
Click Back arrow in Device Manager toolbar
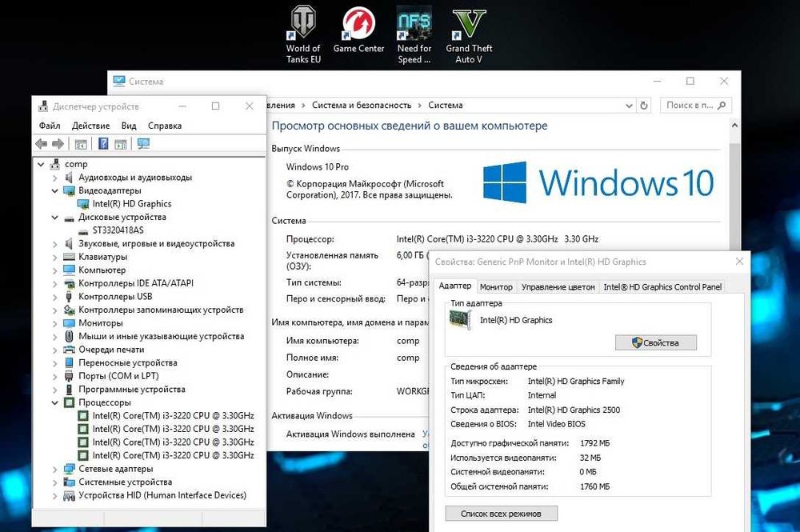pyautogui.click(x=42, y=144)
